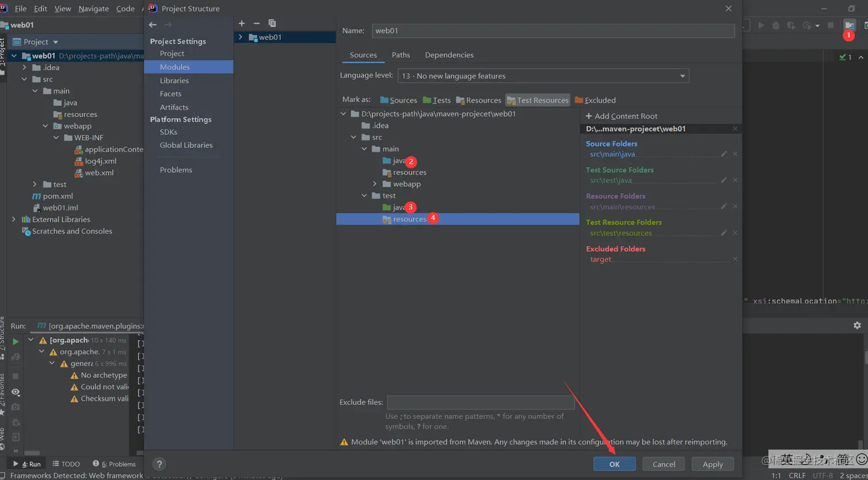Mark folder as Resources
The height and width of the screenshot is (480, 868).
pyautogui.click(x=479, y=100)
